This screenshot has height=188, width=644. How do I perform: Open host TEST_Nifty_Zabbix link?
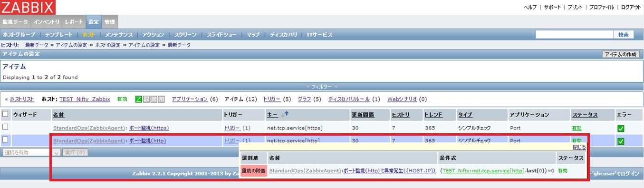coord(85,99)
